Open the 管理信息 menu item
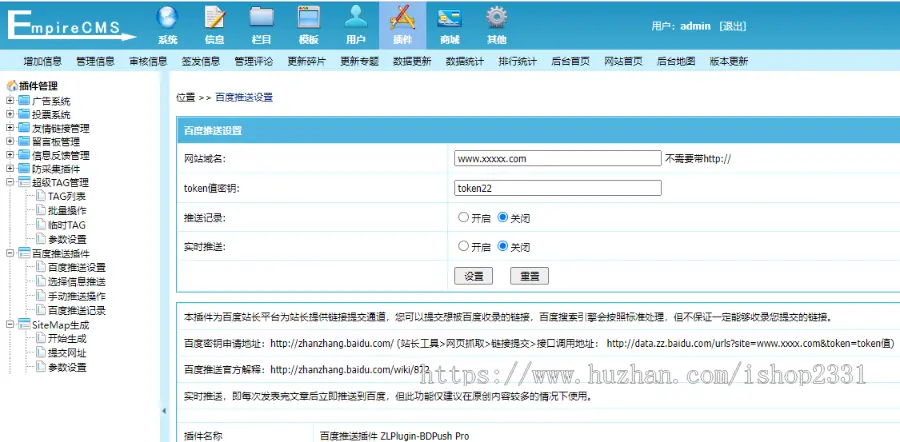This screenshot has height=442, width=900. (x=95, y=61)
